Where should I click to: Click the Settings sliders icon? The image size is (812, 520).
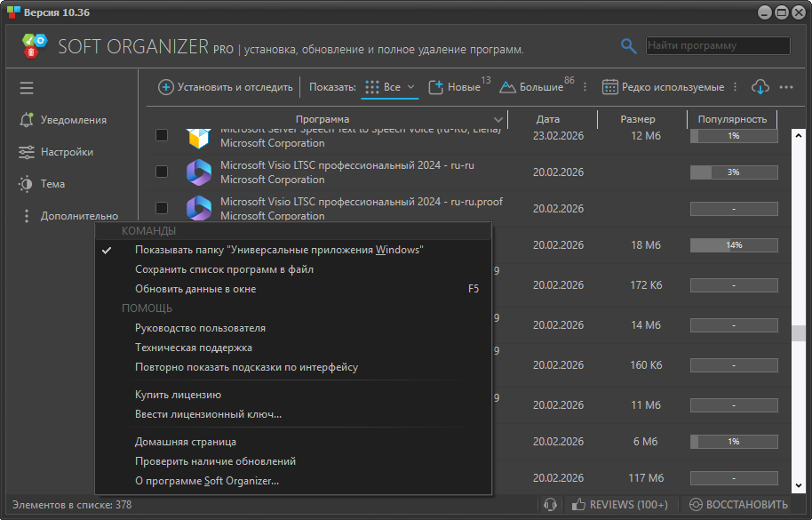coord(27,152)
